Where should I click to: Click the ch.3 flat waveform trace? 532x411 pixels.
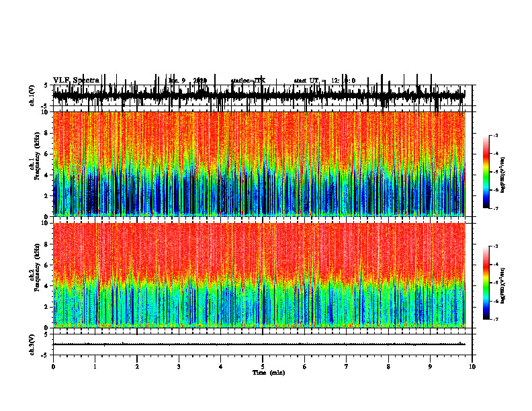click(x=259, y=345)
